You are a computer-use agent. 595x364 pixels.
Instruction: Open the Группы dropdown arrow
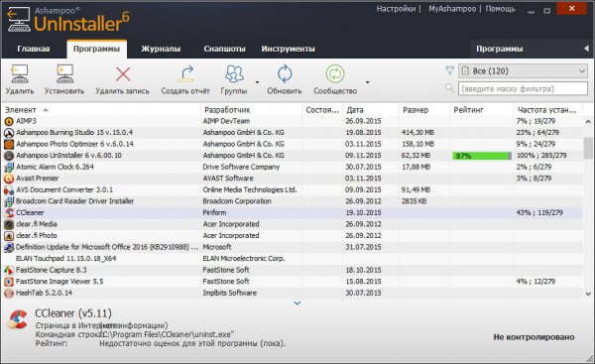click(x=257, y=82)
